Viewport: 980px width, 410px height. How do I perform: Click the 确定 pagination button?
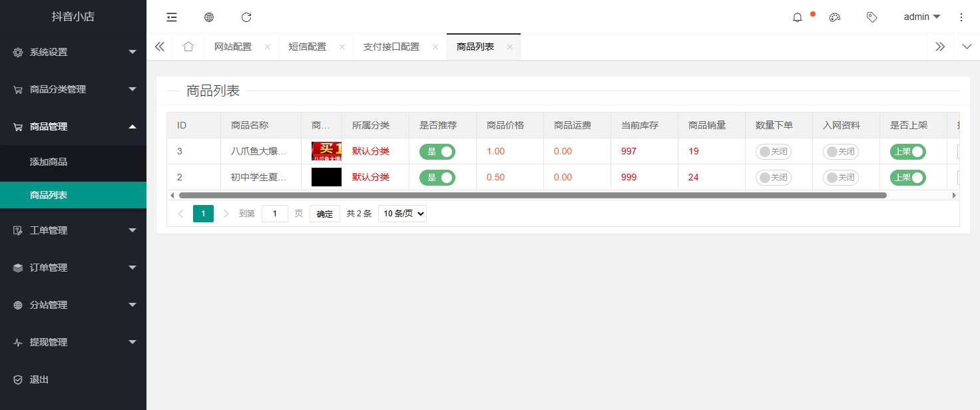[325, 214]
